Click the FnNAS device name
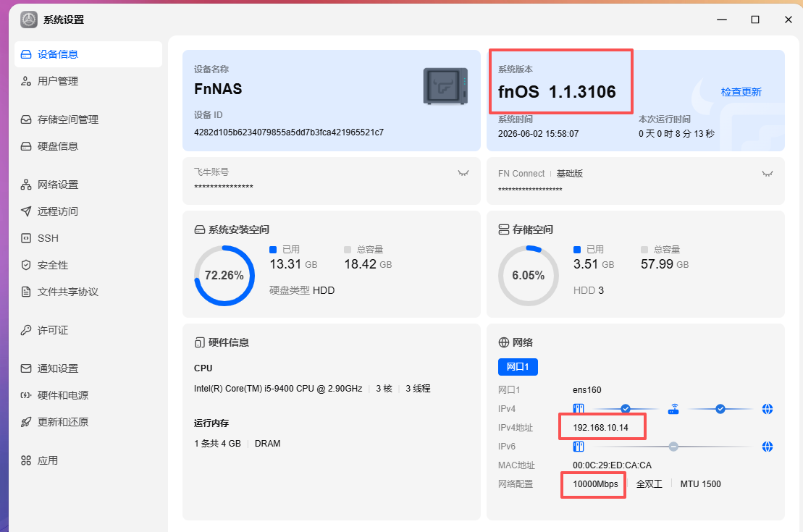 click(x=218, y=88)
